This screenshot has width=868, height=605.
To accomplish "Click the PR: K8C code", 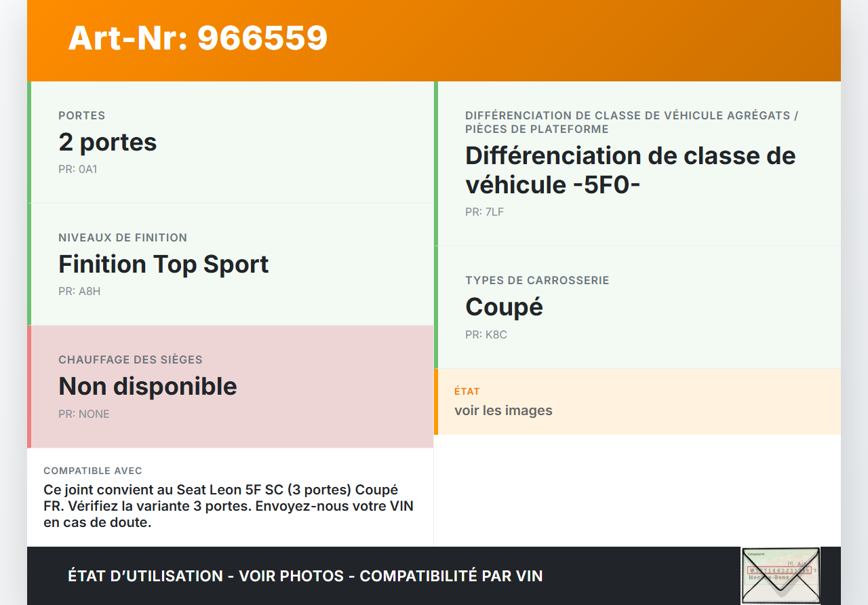I will click(486, 335).
